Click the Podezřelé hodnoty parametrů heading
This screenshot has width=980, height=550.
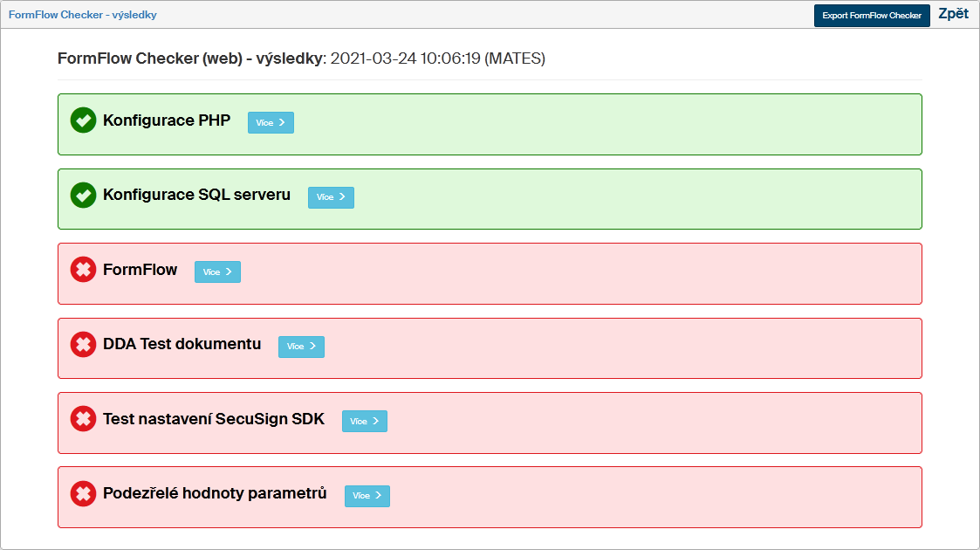215,493
